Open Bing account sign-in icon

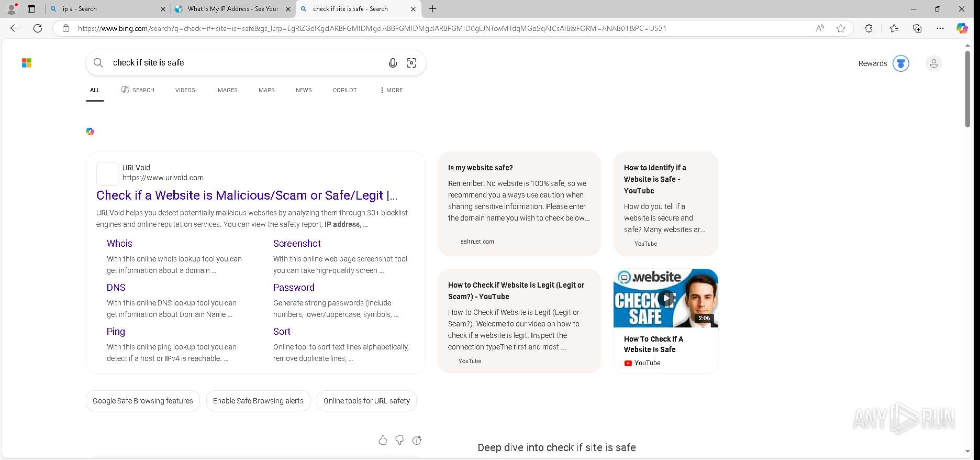(933, 63)
